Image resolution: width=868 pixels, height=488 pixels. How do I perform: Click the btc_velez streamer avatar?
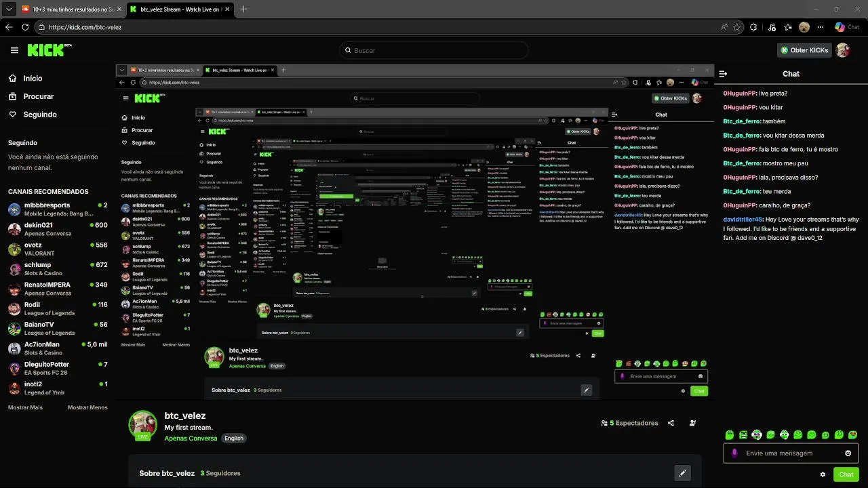pos(142,425)
